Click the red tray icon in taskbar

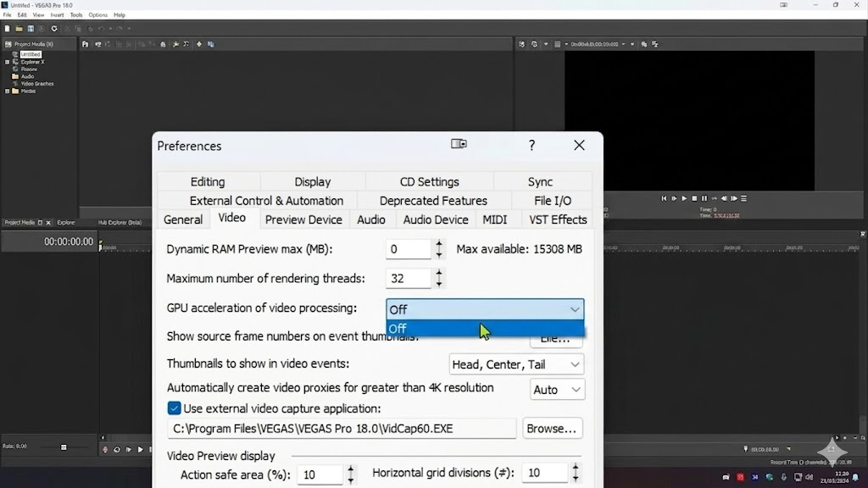click(x=740, y=477)
